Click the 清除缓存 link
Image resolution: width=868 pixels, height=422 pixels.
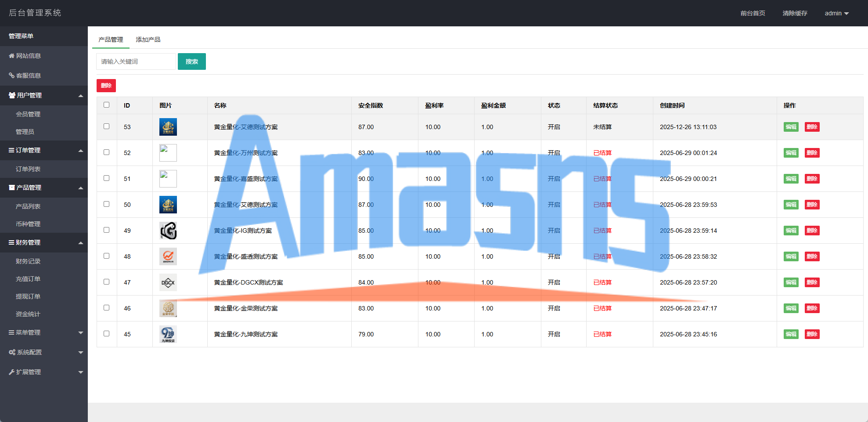coord(795,13)
